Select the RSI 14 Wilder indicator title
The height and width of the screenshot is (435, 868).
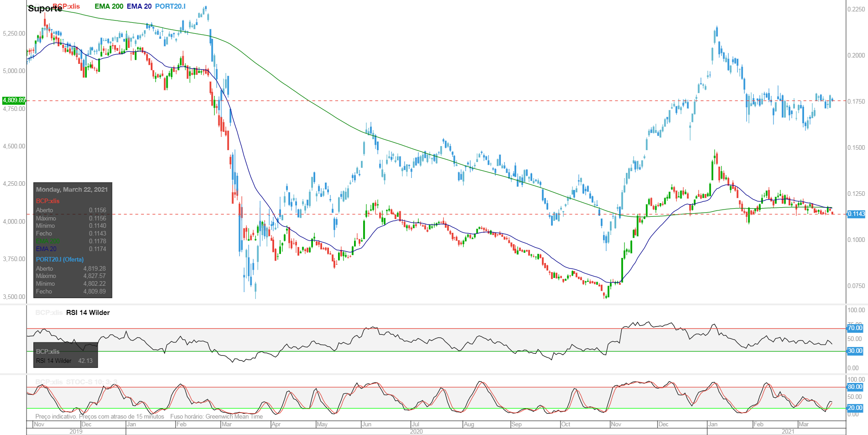click(x=88, y=313)
